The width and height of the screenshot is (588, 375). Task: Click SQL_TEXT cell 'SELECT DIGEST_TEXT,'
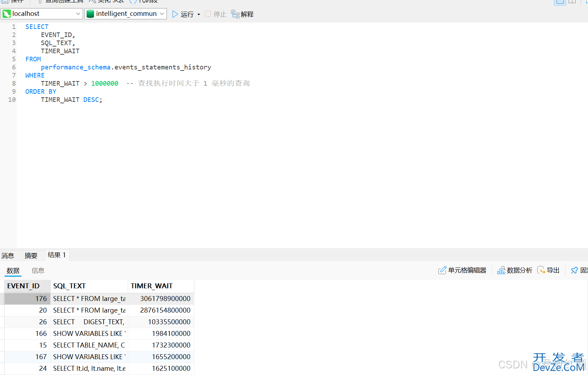coord(89,322)
